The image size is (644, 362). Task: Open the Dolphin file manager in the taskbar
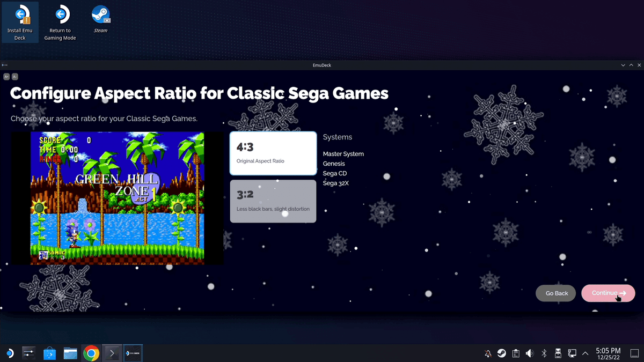coord(70,353)
